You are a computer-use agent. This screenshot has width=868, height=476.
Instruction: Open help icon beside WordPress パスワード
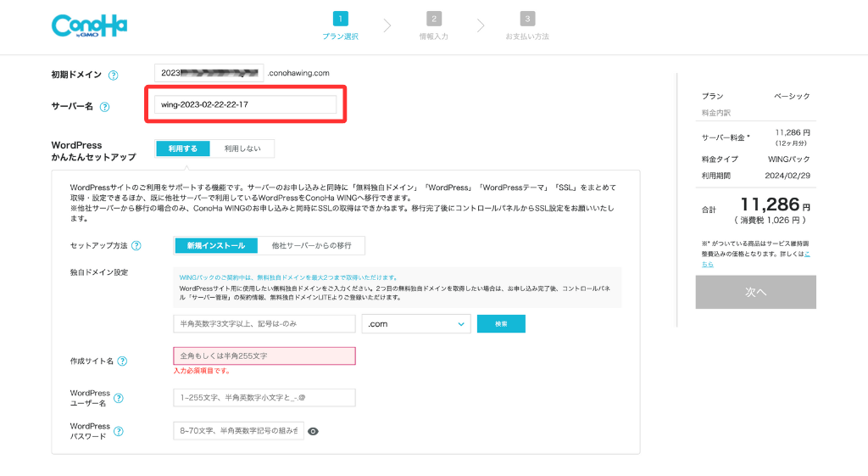point(119,431)
